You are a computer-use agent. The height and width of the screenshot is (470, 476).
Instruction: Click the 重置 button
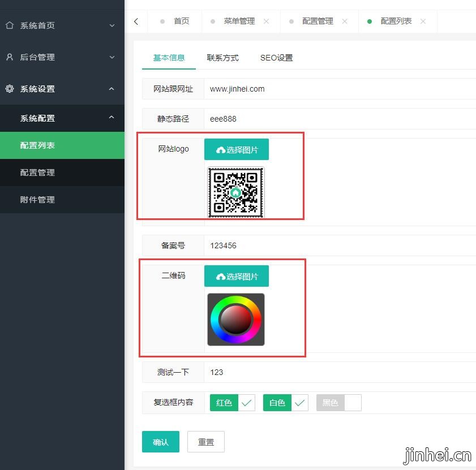coord(206,442)
